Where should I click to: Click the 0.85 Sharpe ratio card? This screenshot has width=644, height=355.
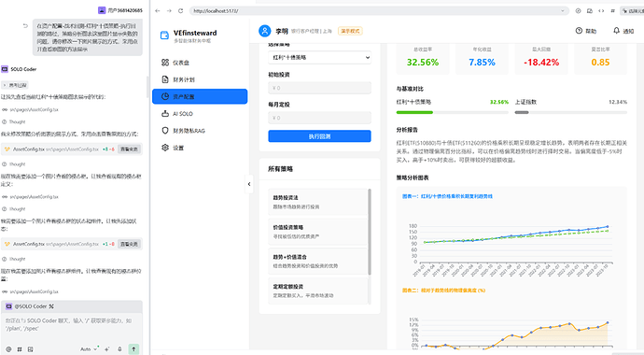coord(600,58)
